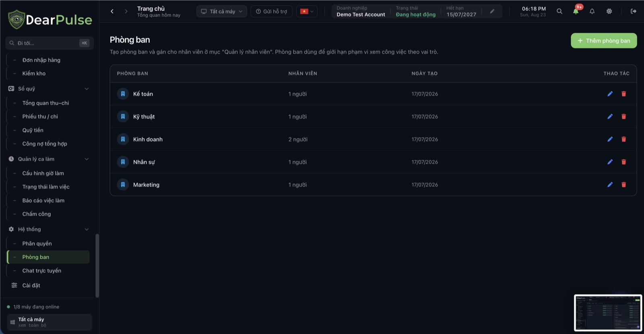
Task: Open the language flag dropdown
Action: click(x=307, y=11)
